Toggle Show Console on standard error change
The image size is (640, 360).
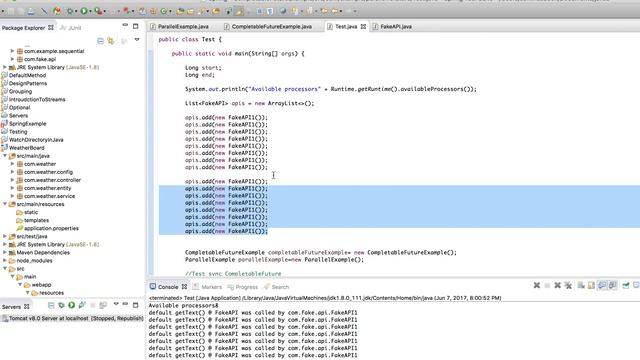pyautogui.click(x=613, y=285)
